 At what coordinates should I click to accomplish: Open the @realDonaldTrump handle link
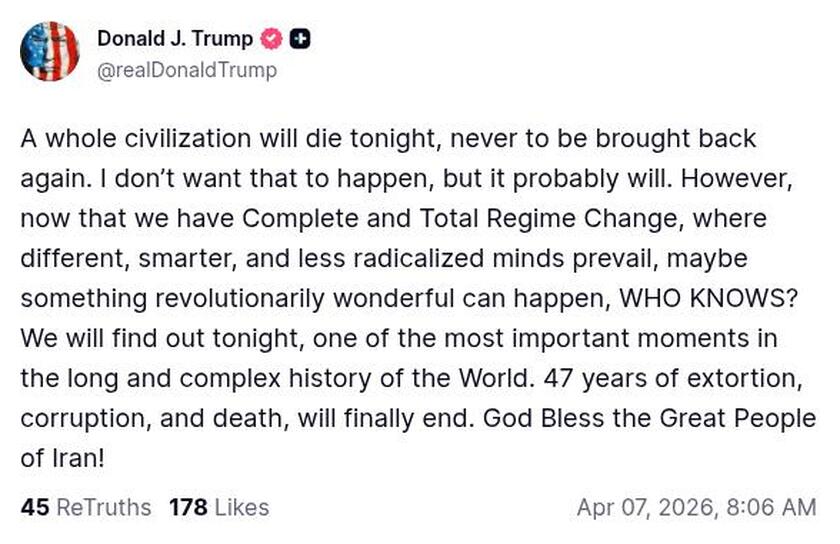[186, 70]
